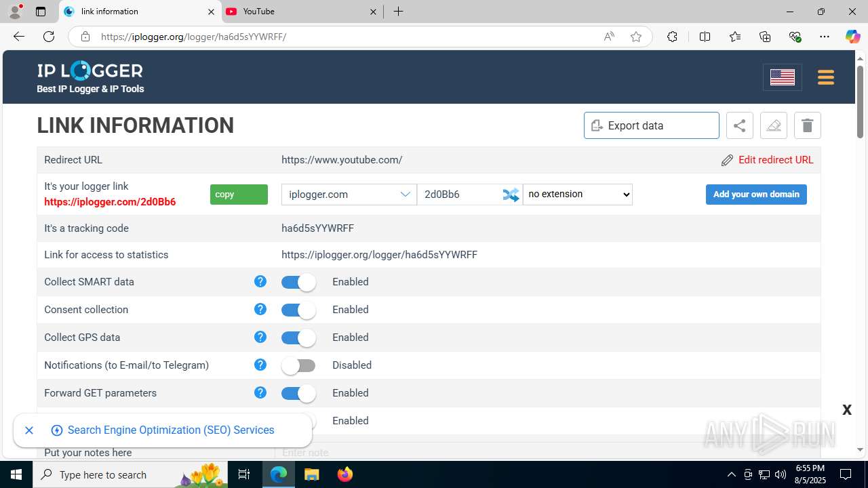Open the no extension dropdown
The height and width of the screenshot is (488, 868).
(x=578, y=195)
